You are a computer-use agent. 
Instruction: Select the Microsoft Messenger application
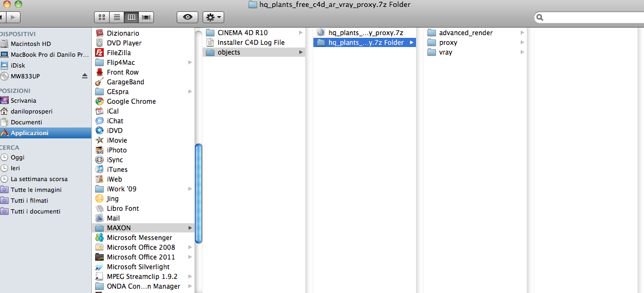coord(139,237)
